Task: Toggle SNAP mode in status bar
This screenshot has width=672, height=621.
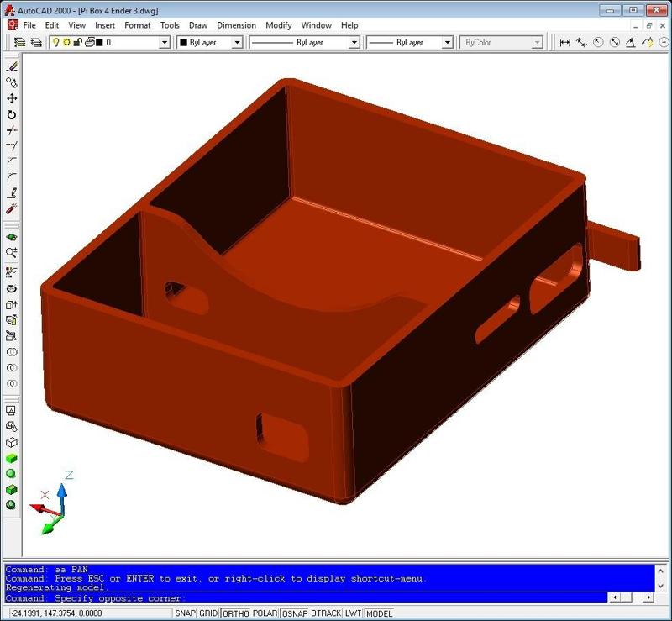Action: click(x=185, y=613)
